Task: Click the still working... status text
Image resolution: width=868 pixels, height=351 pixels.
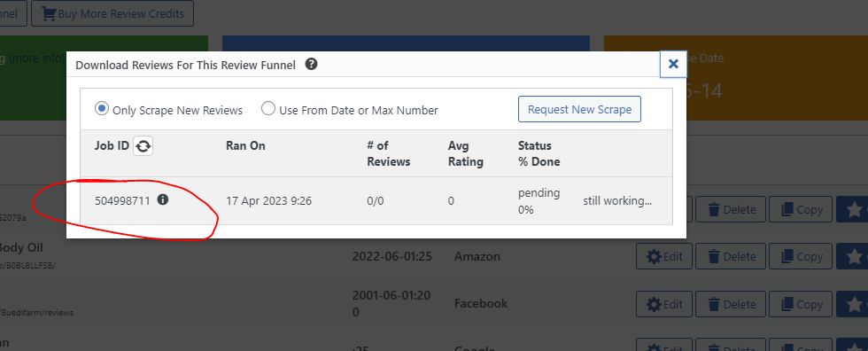Action: pyautogui.click(x=617, y=201)
